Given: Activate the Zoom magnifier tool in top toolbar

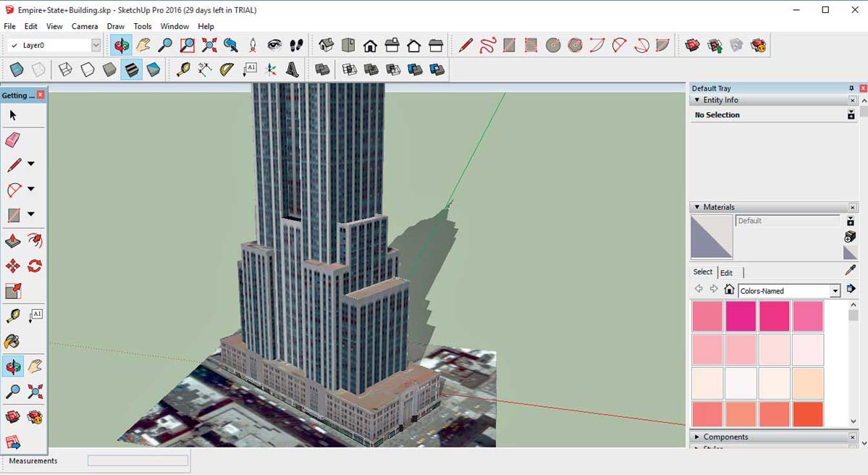Looking at the screenshot, I should point(165,46).
